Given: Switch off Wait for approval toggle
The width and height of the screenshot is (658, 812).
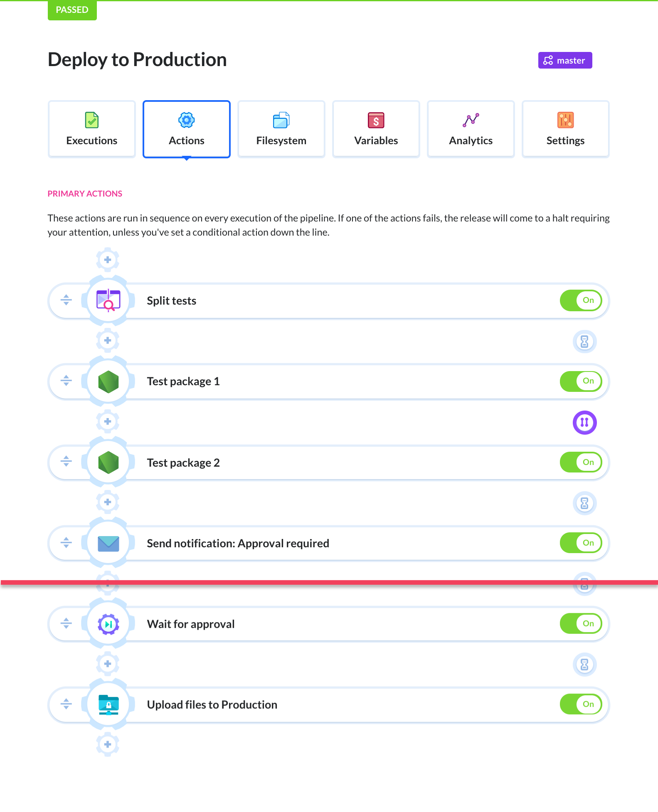Looking at the screenshot, I should tap(581, 624).
